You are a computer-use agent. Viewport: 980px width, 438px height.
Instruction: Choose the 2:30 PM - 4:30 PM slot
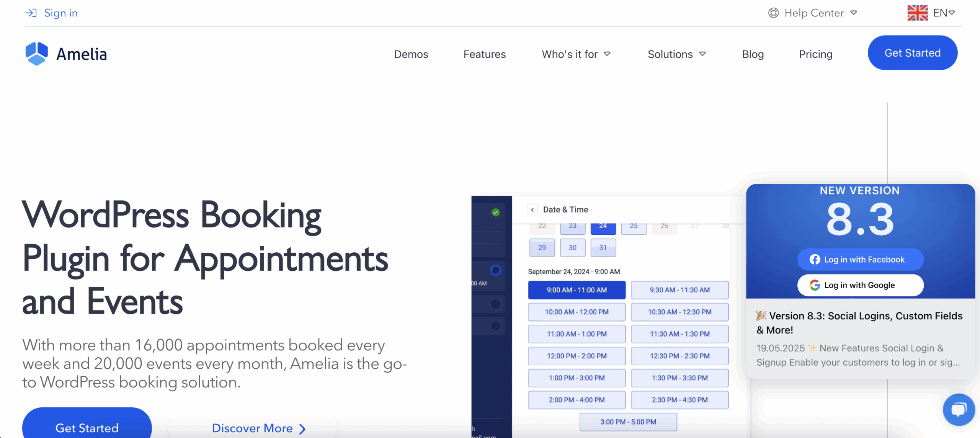[679, 400]
